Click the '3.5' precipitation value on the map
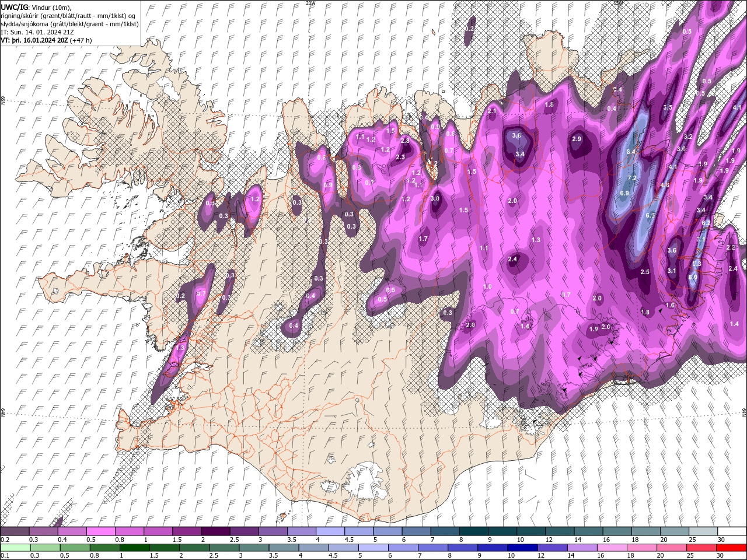 pos(668,108)
